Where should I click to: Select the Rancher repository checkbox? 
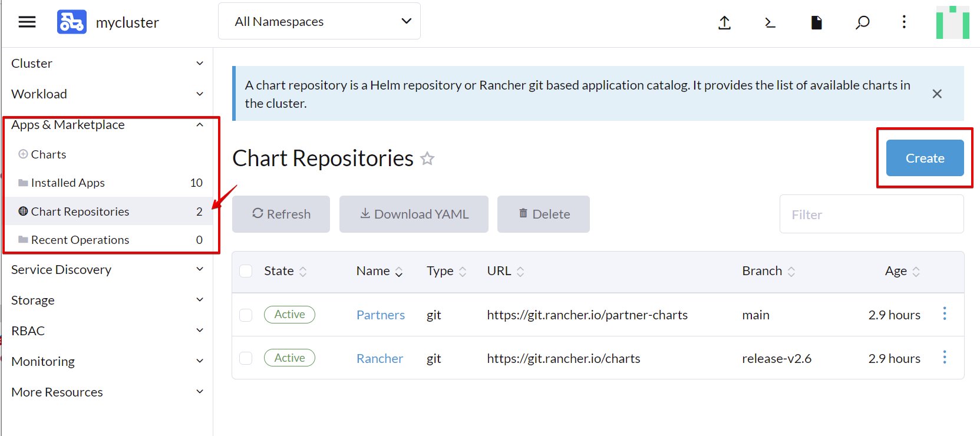point(246,358)
